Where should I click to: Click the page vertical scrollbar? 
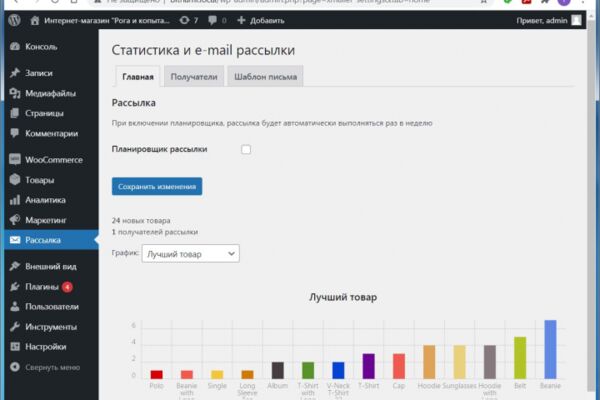[x=592, y=207]
